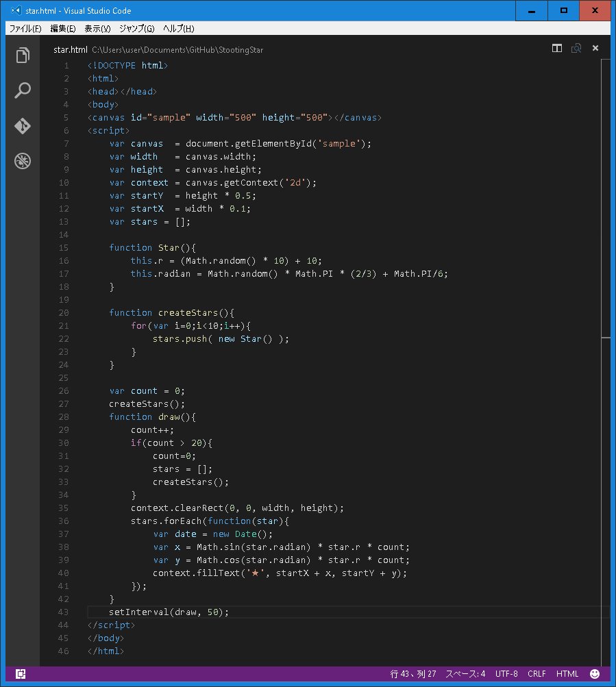
Task: Click the canvas id "sample" attribute value
Action: pos(169,117)
